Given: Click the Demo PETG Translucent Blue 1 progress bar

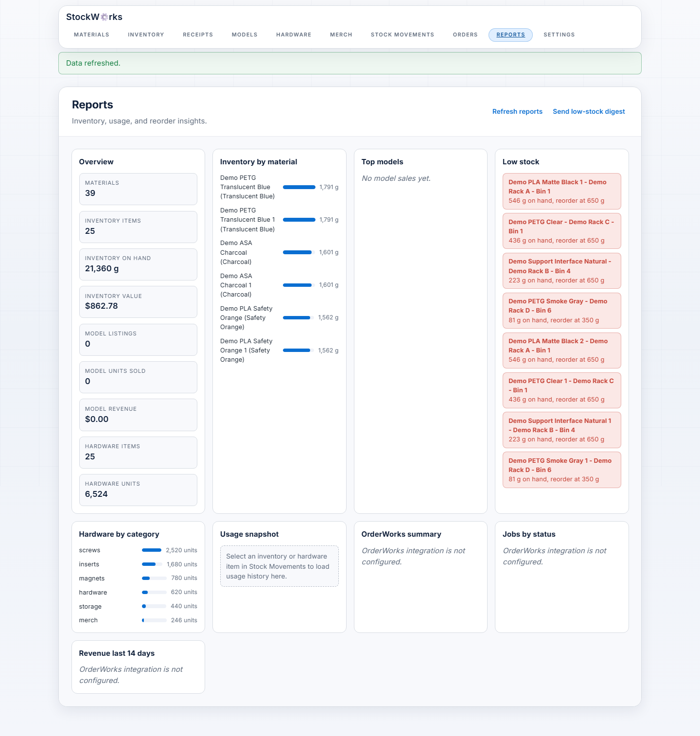Looking at the screenshot, I should click(299, 220).
